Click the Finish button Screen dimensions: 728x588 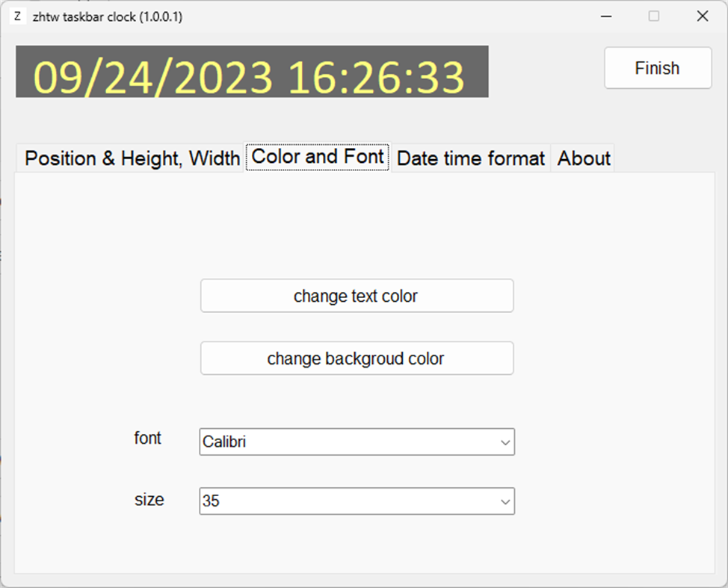pyautogui.click(x=658, y=68)
